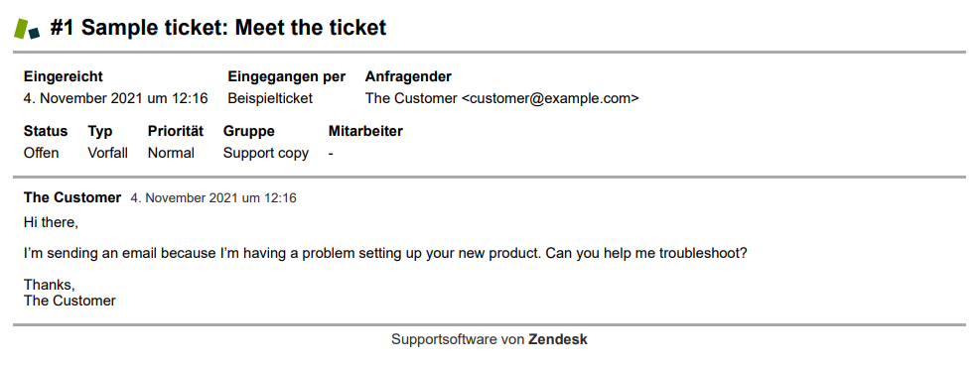The image size is (980, 366).
Task: Click the green Zendesk logo icon
Action: 27,29
